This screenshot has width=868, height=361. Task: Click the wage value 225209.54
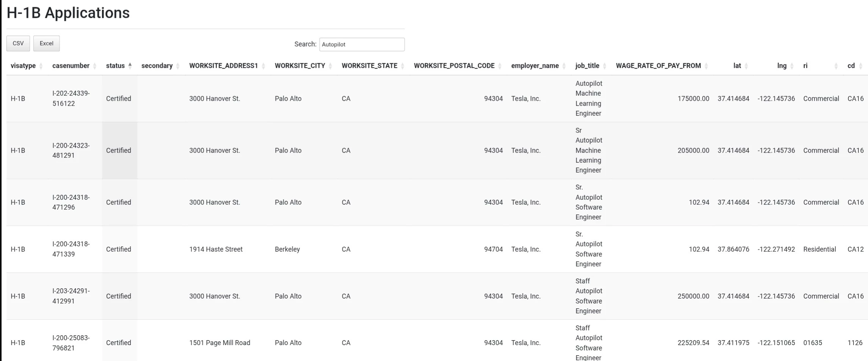(x=693, y=343)
